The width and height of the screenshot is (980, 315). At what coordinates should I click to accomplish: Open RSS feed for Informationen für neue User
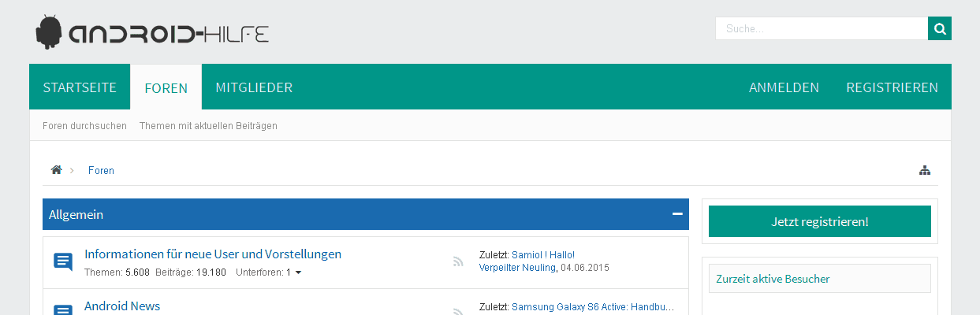pyautogui.click(x=458, y=262)
